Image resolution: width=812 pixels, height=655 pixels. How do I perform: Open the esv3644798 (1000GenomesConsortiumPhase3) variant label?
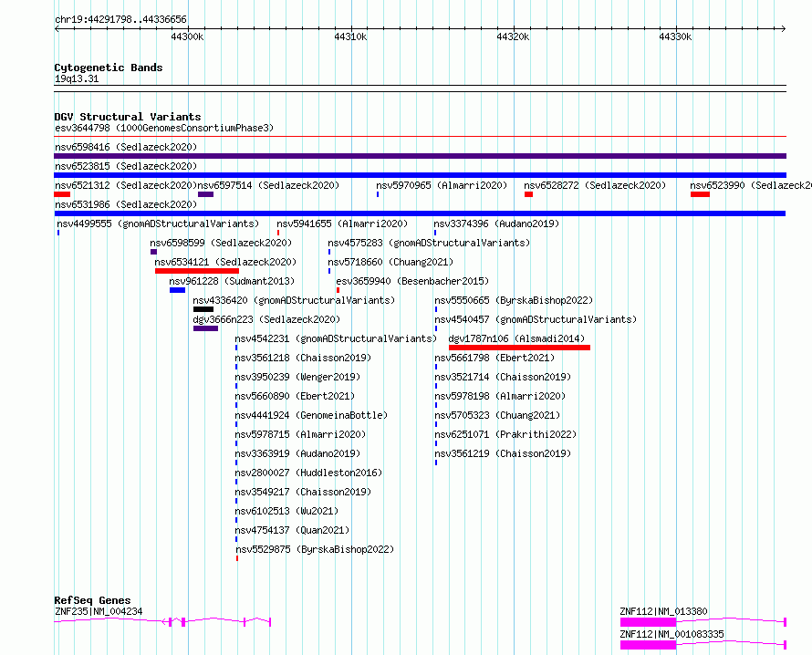(164, 128)
